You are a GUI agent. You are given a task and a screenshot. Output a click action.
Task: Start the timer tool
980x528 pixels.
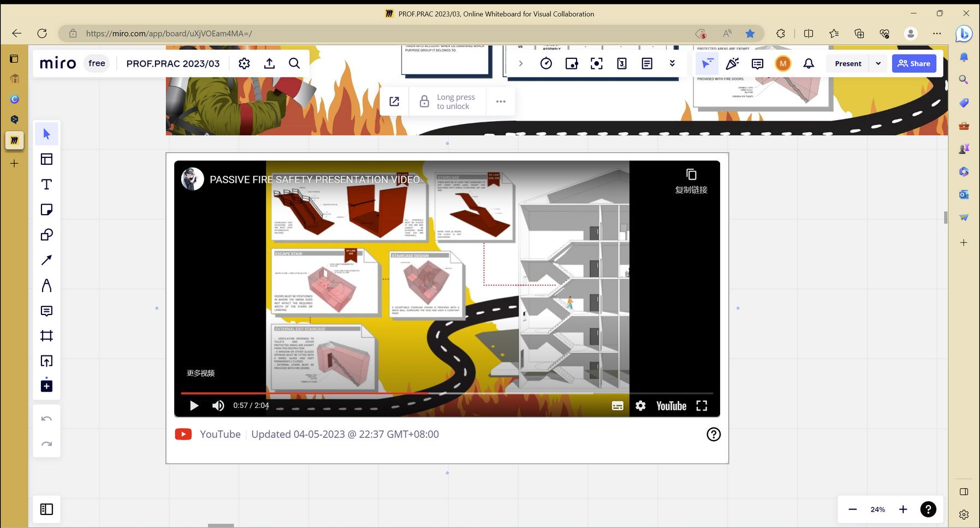coord(546,63)
